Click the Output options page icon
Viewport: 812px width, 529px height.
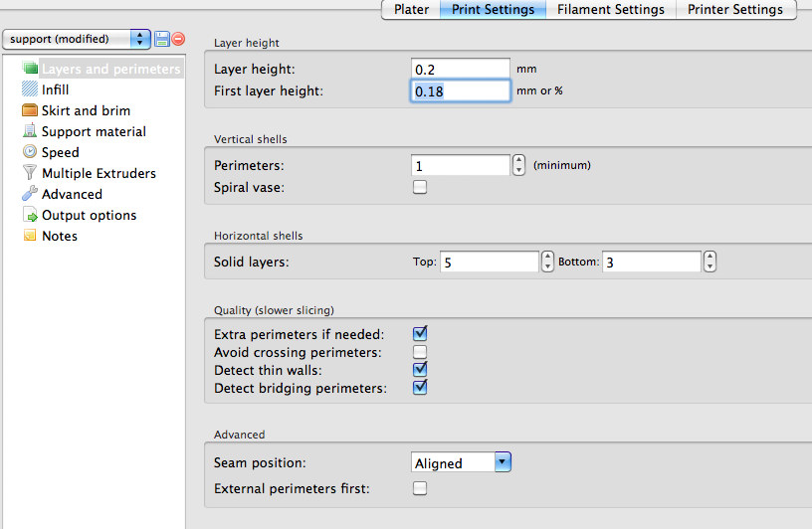pyautogui.click(x=30, y=215)
